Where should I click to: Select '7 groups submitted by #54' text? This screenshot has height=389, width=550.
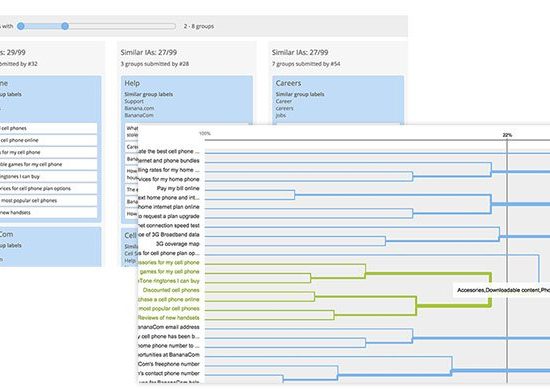306,64
